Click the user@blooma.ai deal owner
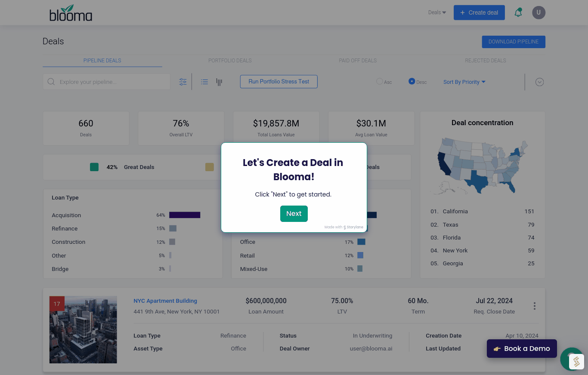Screen dimensions: 588x375 point(371,349)
